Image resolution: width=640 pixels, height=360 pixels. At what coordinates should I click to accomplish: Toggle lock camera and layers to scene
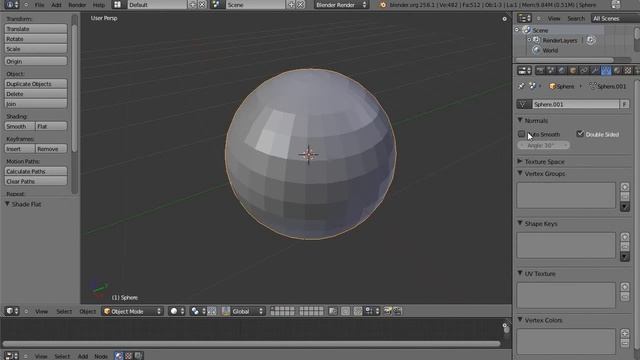(333, 311)
